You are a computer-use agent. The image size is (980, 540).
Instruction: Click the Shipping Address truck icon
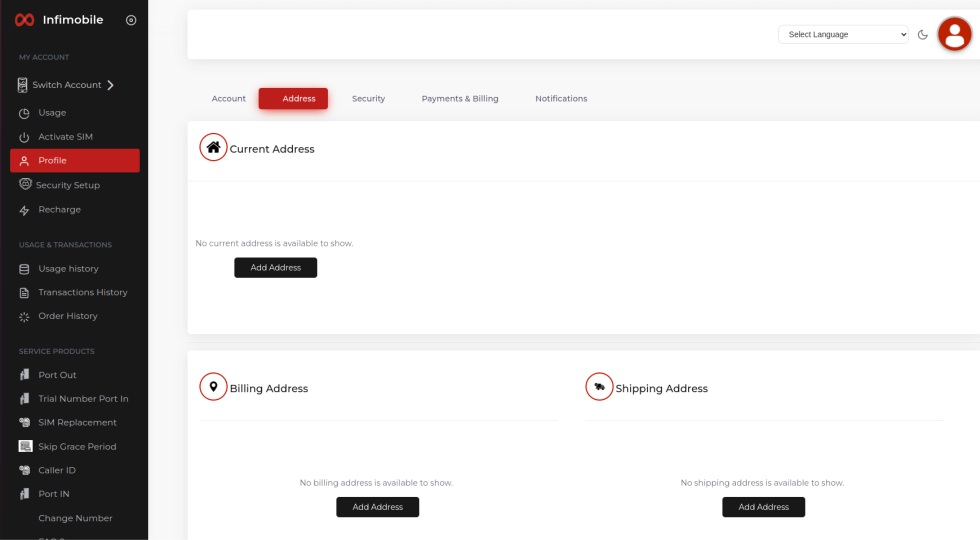599,386
